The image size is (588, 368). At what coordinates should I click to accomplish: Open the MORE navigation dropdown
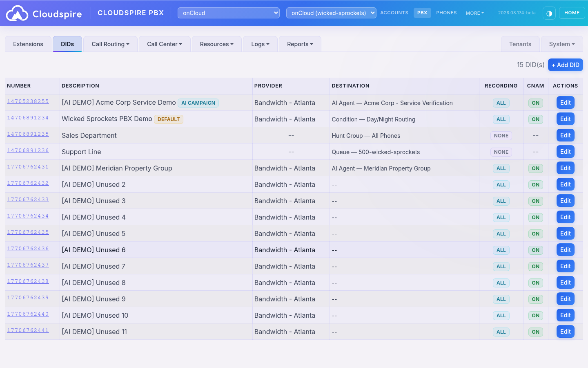[474, 13]
